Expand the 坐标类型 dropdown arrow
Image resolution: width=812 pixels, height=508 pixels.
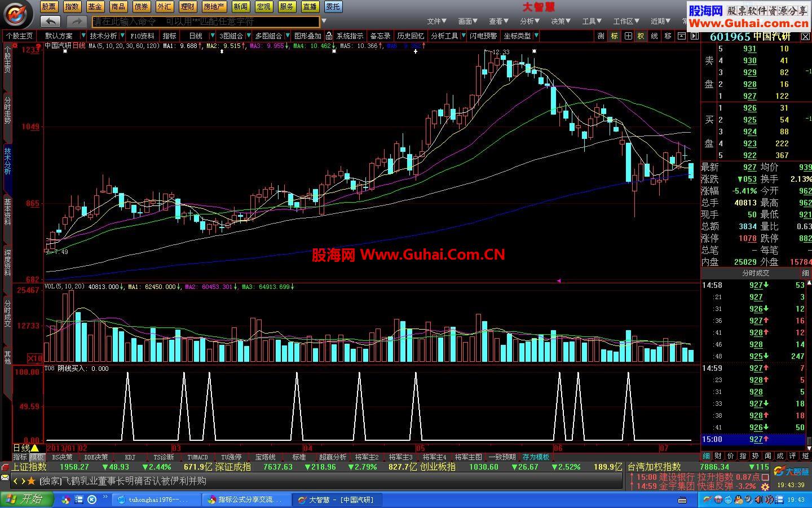tap(536, 36)
